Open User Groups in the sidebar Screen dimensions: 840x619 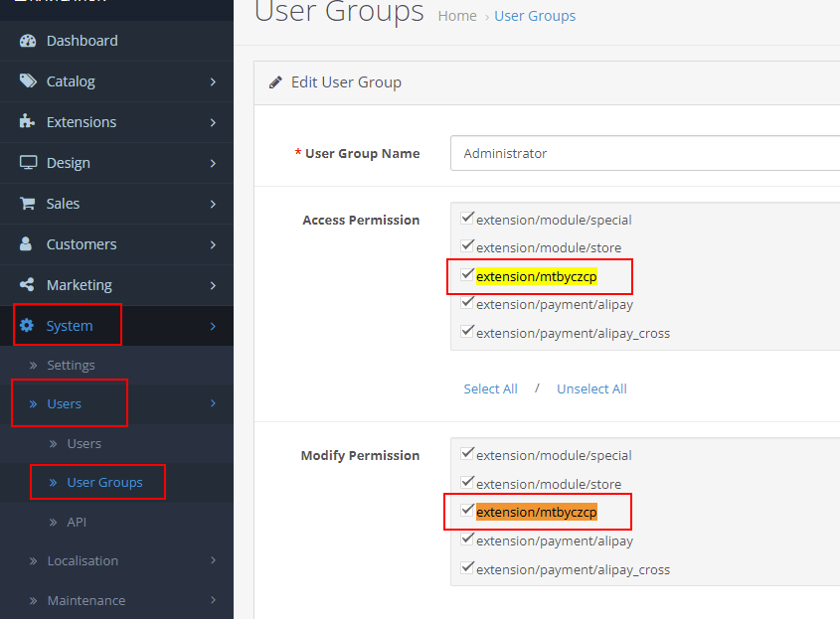(104, 483)
